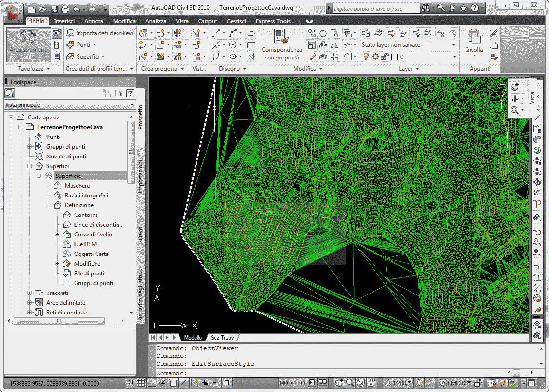The image size is (549, 392).
Task: Select the Array tool in Modifica panel
Action: 334,57
